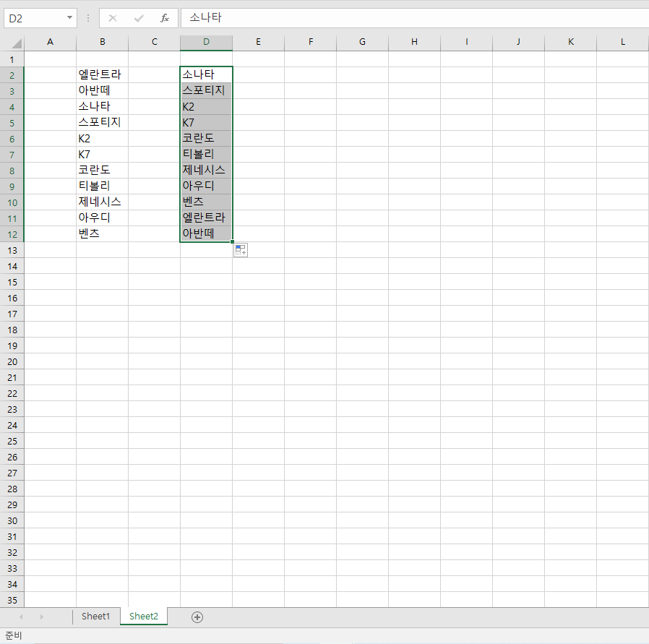Click cell B12 containing 벤츠

pyautogui.click(x=102, y=234)
